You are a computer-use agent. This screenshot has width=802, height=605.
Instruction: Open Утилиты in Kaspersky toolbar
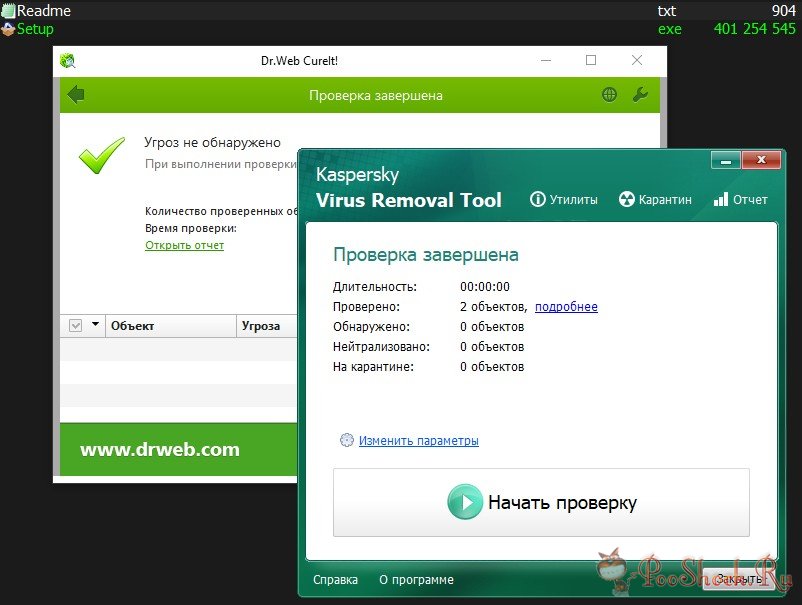[x=564, y=199]
